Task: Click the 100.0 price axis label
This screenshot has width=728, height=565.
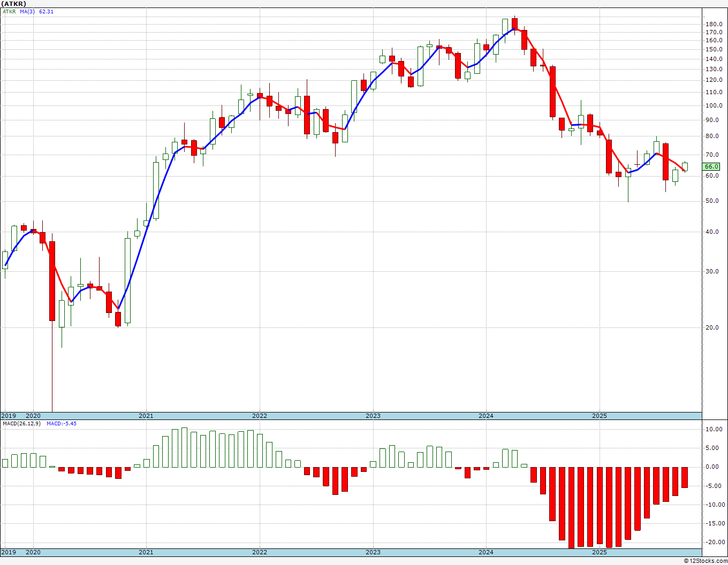Action: [x=714, y=106]
